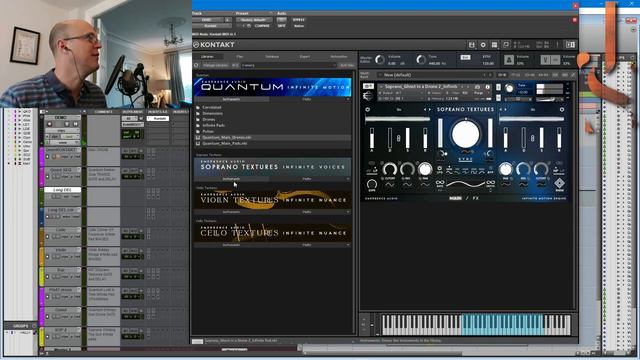Screen dimensions: 640x360
Task: Click the instrument edit wrench icon
Action: click(368, 87)
